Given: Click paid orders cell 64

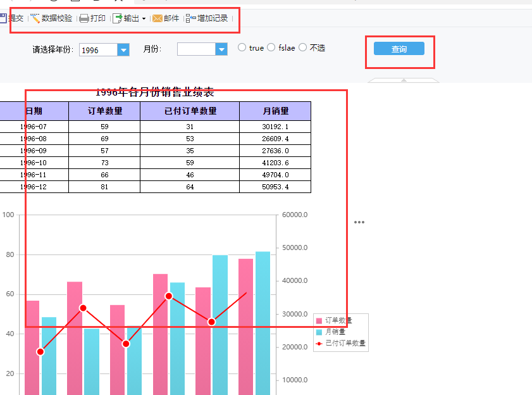Looking at the screenshot, I should (x=190, y=187).
